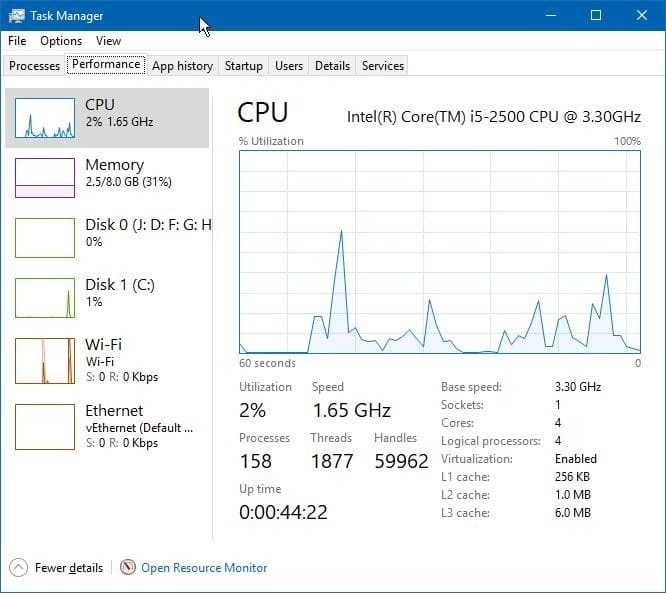Click the 'vEthernet (Default ...' text
Viewport: 666px width, 593px height.
pos(139,428)
